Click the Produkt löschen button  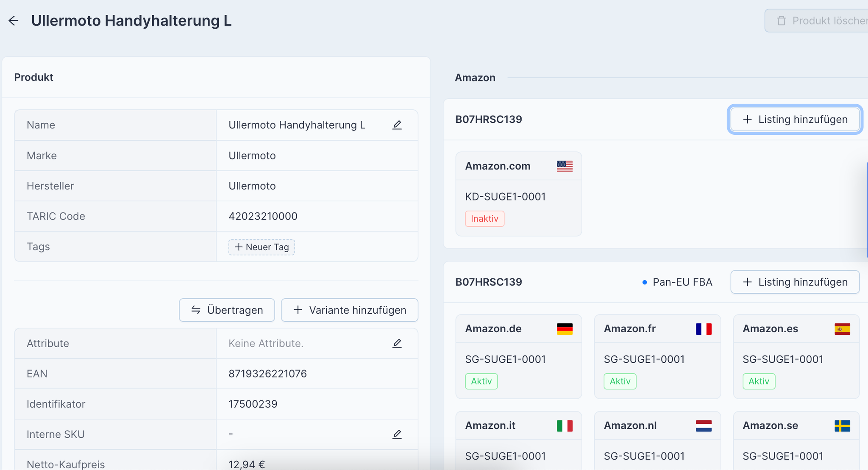816,21
